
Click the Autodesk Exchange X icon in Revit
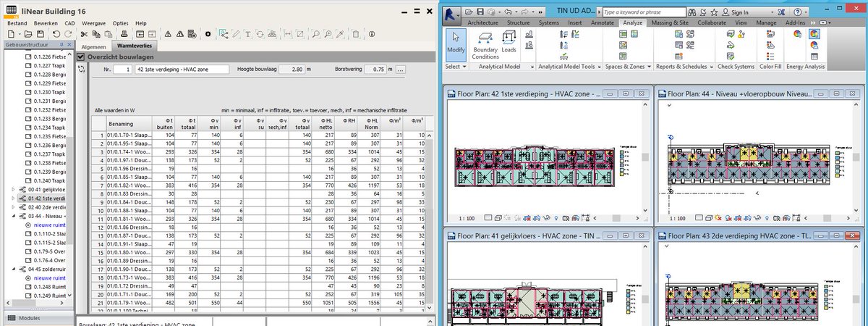(781, 12)
